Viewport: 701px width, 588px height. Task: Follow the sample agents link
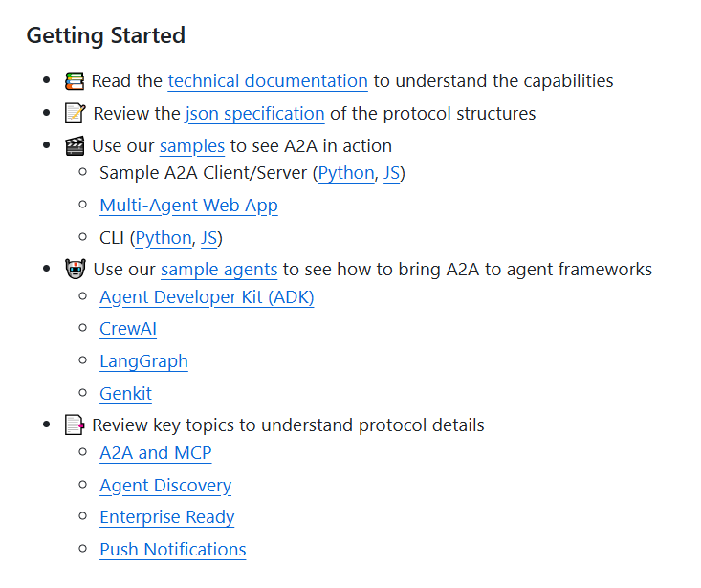[219, 270]
